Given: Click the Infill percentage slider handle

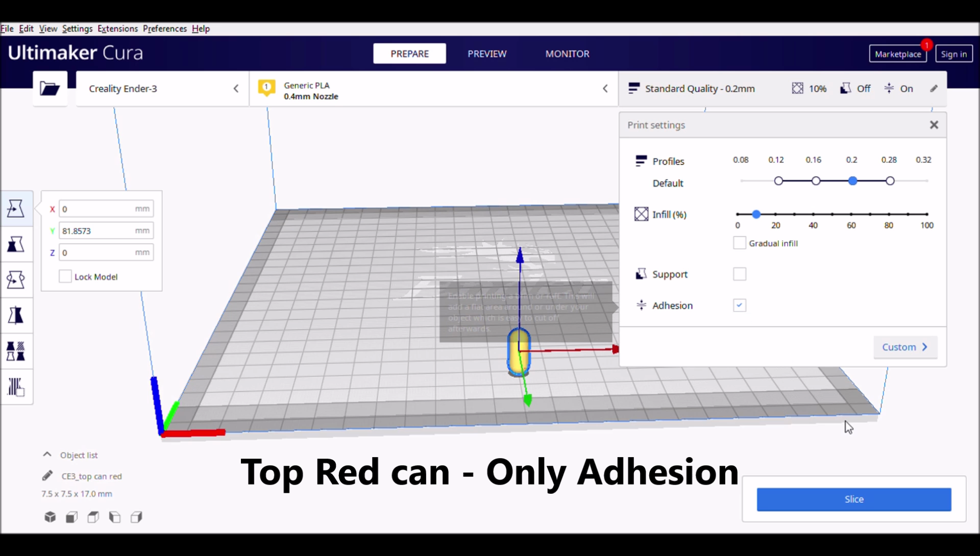Looking at the screenshot, I should tap(756, 214).
